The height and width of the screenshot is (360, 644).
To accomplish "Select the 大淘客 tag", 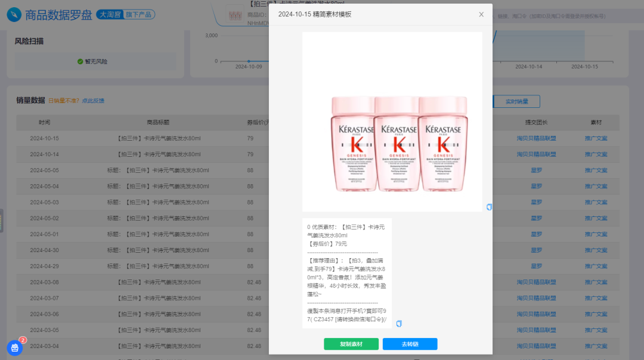I will tap(110, 14).
